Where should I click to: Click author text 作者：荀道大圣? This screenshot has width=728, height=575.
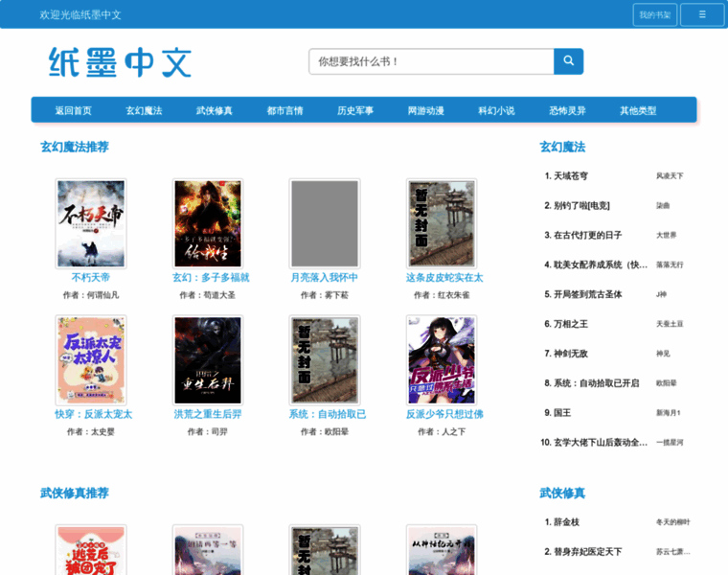[x=208, y=295]
